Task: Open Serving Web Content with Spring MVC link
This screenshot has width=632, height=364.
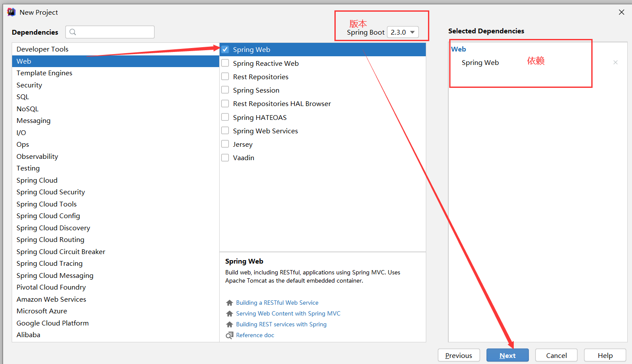Action: [288, 314]
